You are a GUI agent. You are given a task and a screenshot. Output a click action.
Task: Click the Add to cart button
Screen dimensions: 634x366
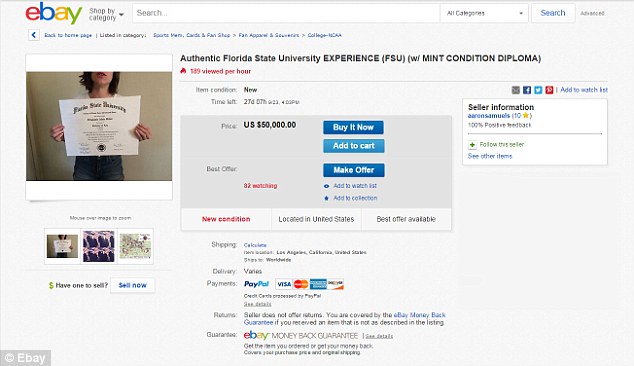click(x=354, y=146)
